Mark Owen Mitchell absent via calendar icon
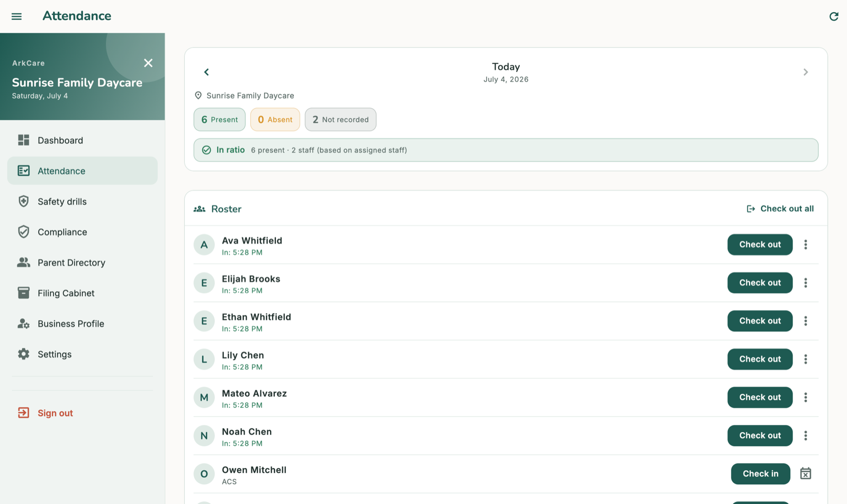This screenshot has height=504, width=847. 806,473
